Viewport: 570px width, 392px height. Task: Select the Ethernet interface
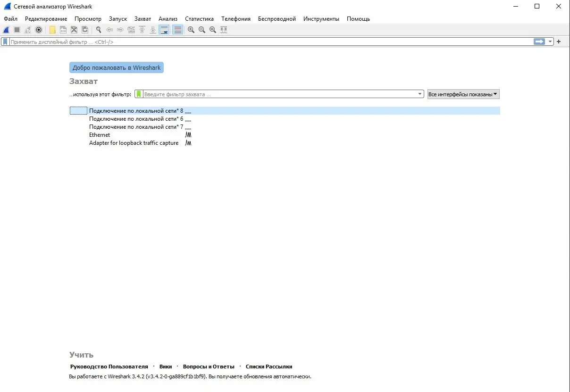pyautogui.click(x=285, y=135)
